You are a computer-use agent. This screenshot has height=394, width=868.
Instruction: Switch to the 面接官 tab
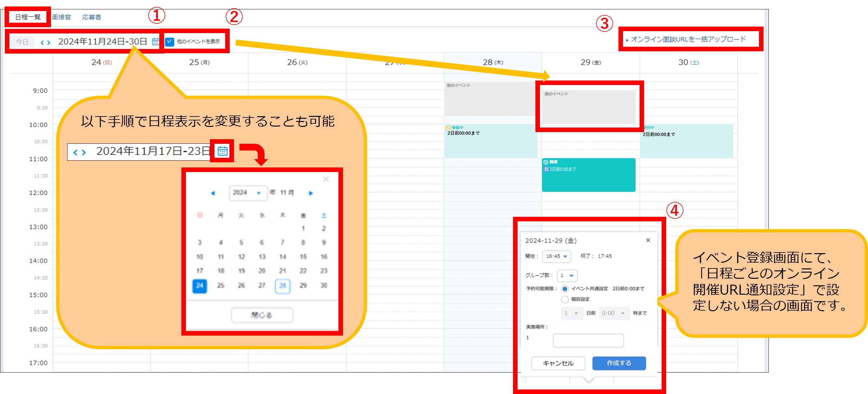(x=62, y=17)
